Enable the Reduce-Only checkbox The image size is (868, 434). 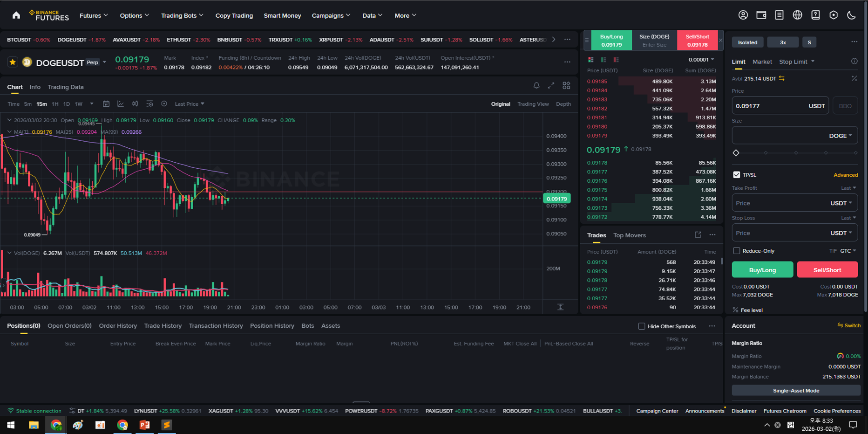point(737,251)
